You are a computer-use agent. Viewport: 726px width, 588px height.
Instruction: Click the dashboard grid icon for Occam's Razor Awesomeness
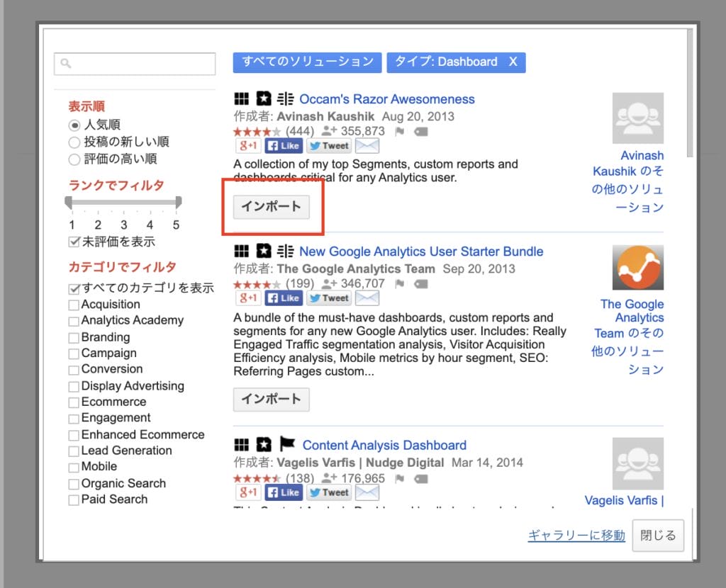coord(241,98)
